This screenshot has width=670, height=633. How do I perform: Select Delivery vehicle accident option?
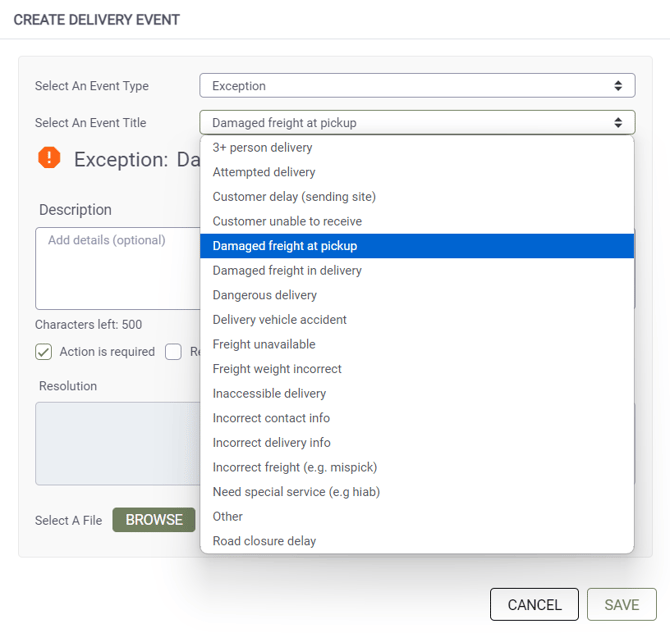tap(417, 320)
